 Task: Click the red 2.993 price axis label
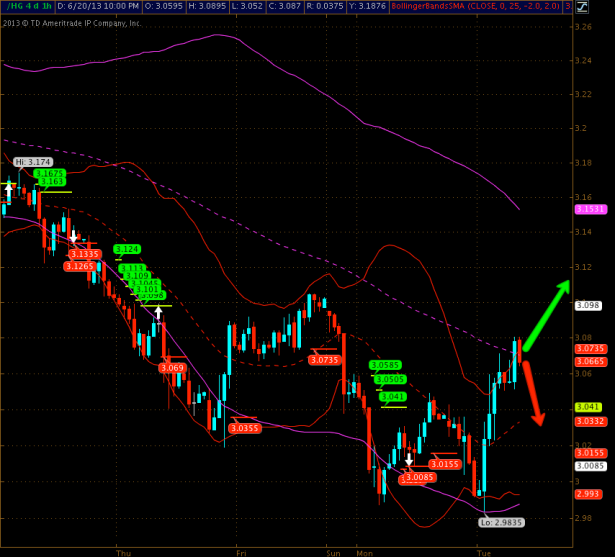[587, 494]
